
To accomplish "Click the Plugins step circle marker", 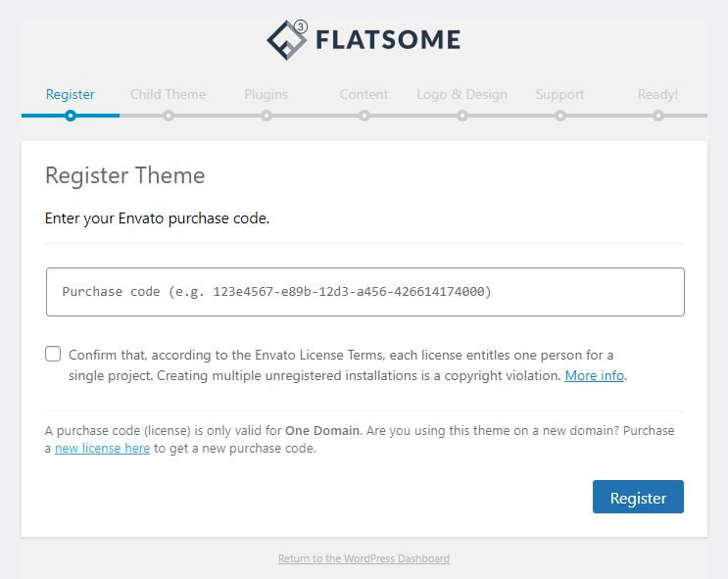I will pos(267,116).
